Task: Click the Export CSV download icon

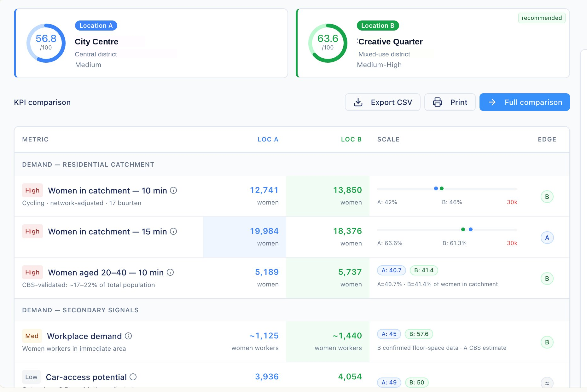Action: point(358,102)
